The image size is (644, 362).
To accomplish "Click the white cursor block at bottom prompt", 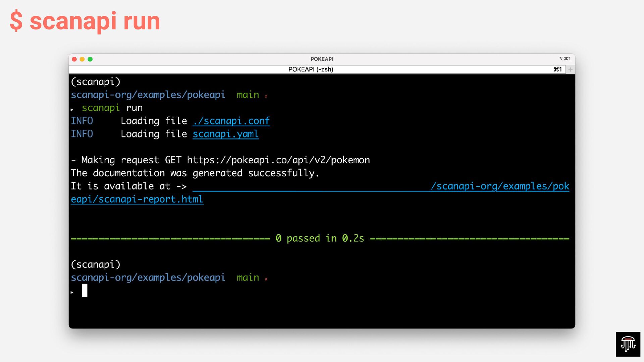I will 85,290.
